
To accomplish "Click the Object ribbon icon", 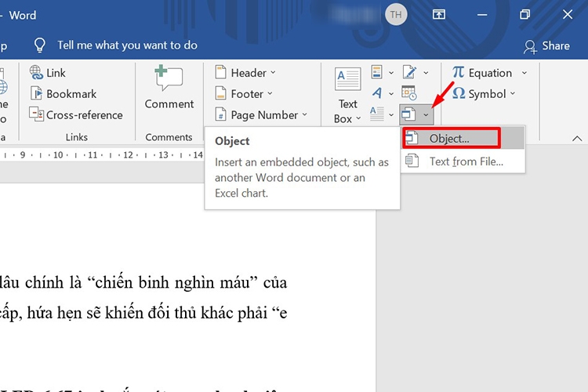I will point(408,114).
